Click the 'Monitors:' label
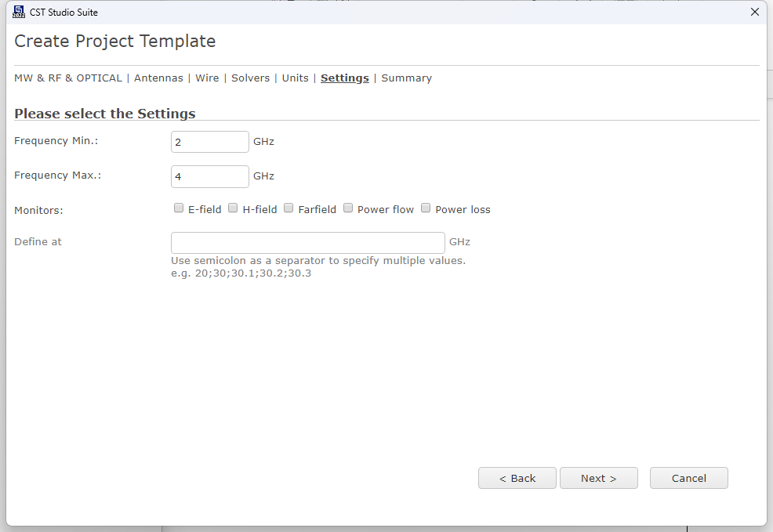 pyautogui.click(x=38, y=210)
